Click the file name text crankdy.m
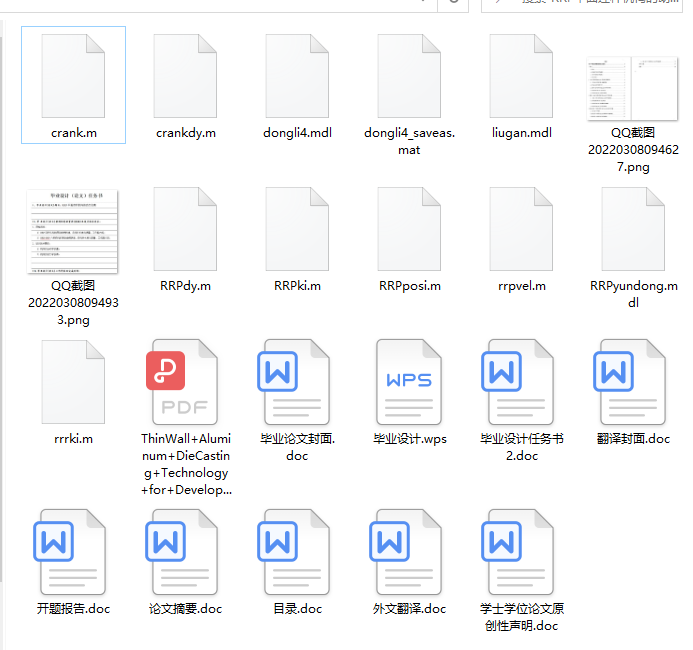This screenshot has width=693, height=650. click(186, 133)
